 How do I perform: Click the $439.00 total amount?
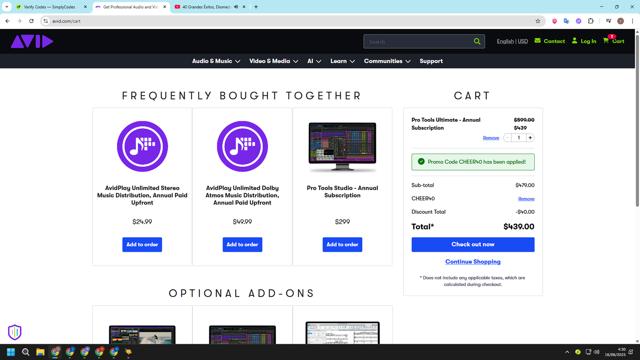point(518,227)
